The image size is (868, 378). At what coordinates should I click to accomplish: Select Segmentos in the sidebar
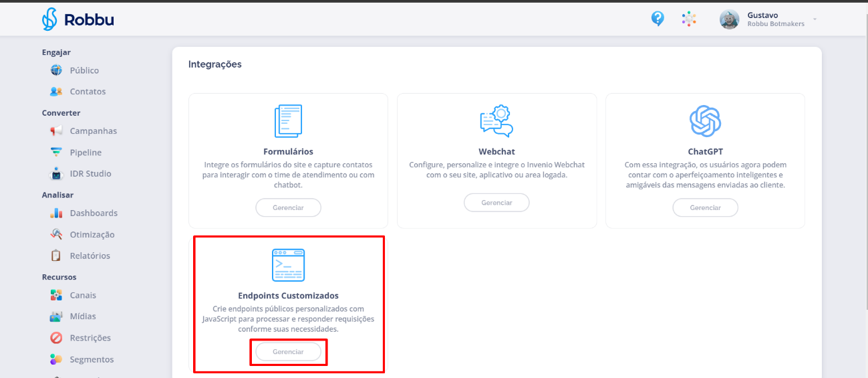[92, 359]
